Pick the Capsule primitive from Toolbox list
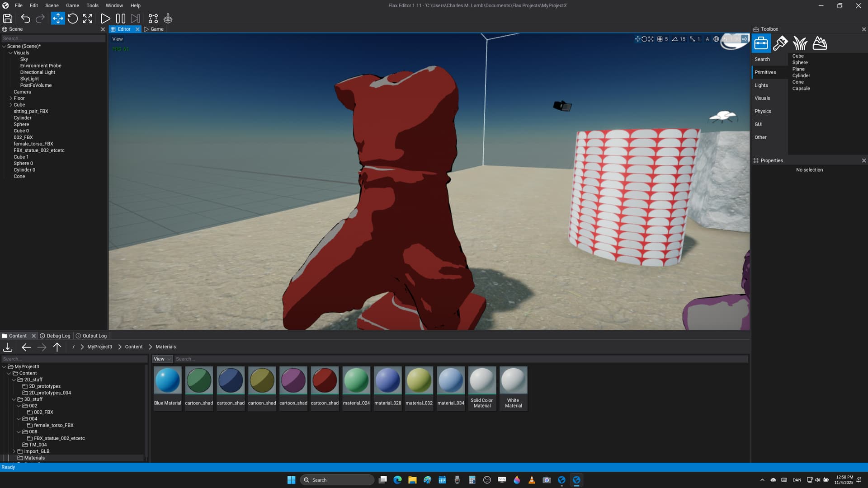 click(x=801, y=89)
